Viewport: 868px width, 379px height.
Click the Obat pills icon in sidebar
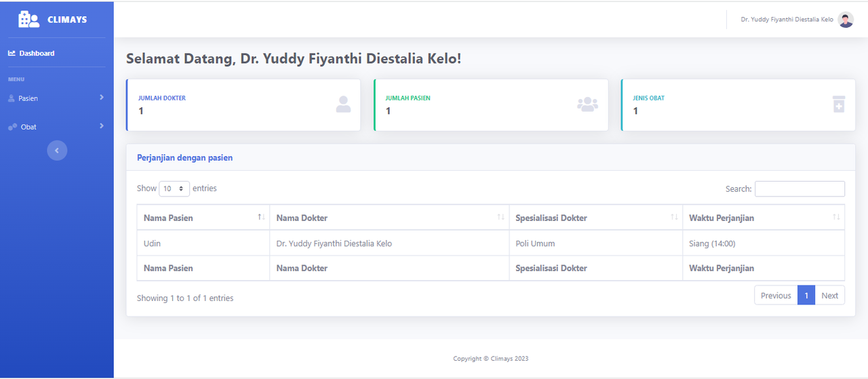[12, 127]
